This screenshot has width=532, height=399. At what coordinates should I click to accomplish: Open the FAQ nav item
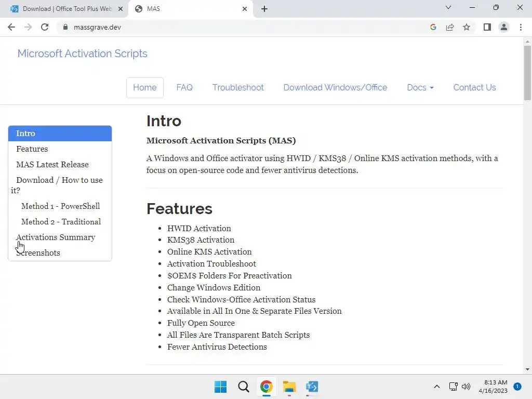point(184,87)
